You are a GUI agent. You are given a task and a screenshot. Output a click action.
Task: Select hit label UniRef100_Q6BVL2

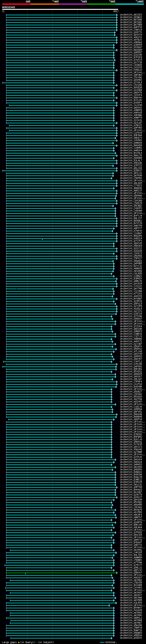131,618
